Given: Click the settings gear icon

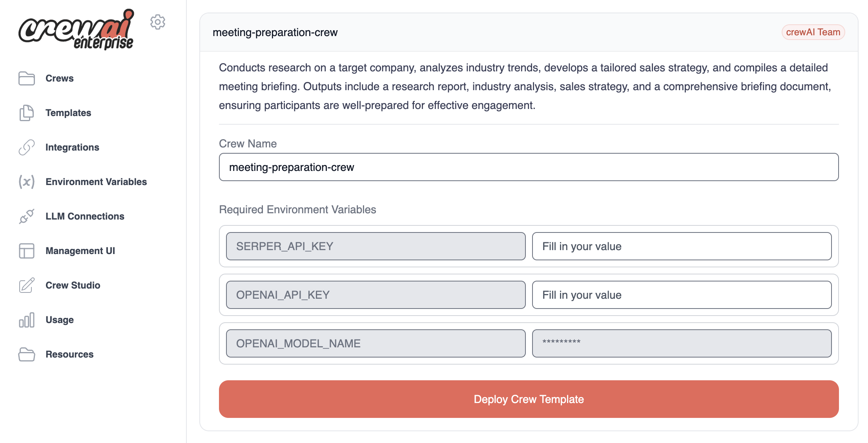Looking at the screenshot, I should click(x=157, y=22).
